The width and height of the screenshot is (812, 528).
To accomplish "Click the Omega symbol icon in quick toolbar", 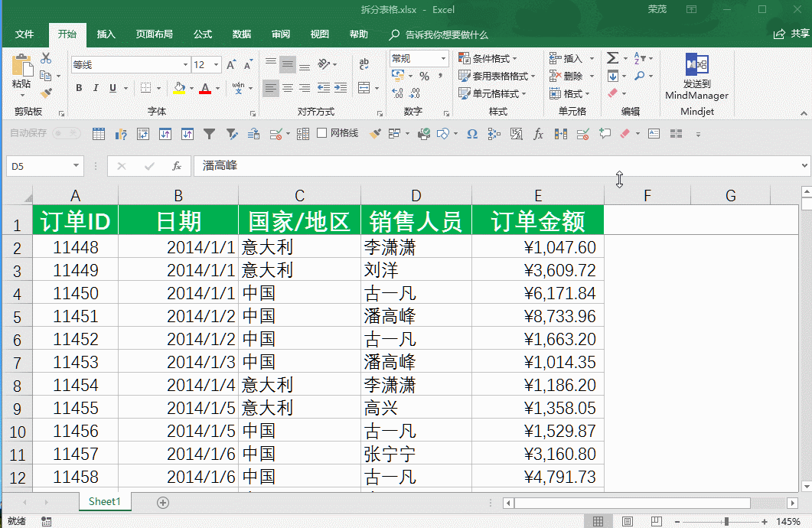I will 471,134.
